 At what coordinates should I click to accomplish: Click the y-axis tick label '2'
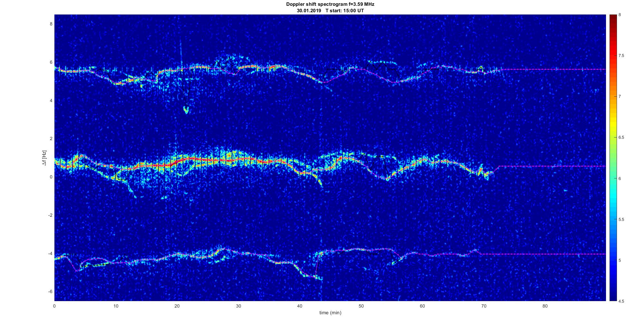(x=51, y=138)
